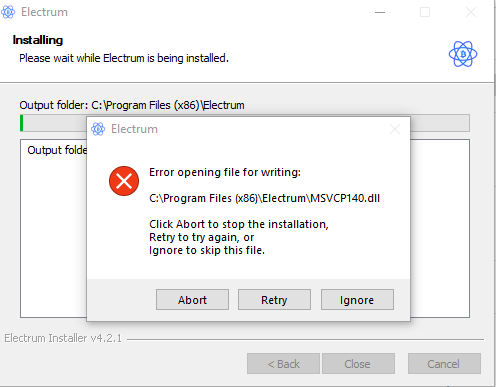This screenshot has height=387, width=496.
Task: Retry writing the MSVCP140.dll file
Action: point(274,300)
